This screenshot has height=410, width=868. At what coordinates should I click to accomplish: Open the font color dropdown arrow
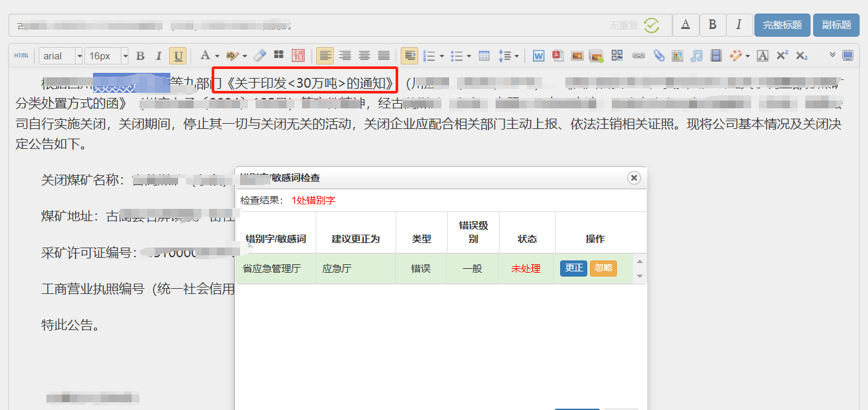[217, 56]
